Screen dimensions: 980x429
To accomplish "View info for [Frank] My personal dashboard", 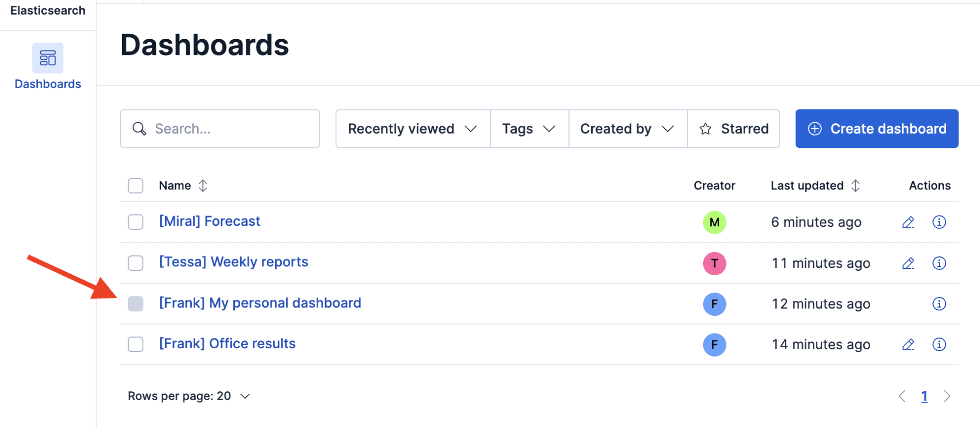I will pos(939,304).
